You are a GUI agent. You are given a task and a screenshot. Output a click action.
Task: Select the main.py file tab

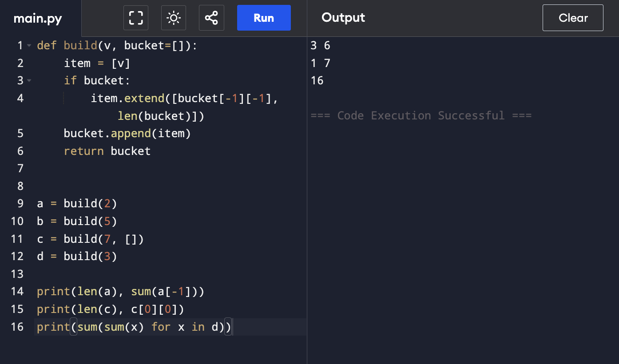coord(38,19)
